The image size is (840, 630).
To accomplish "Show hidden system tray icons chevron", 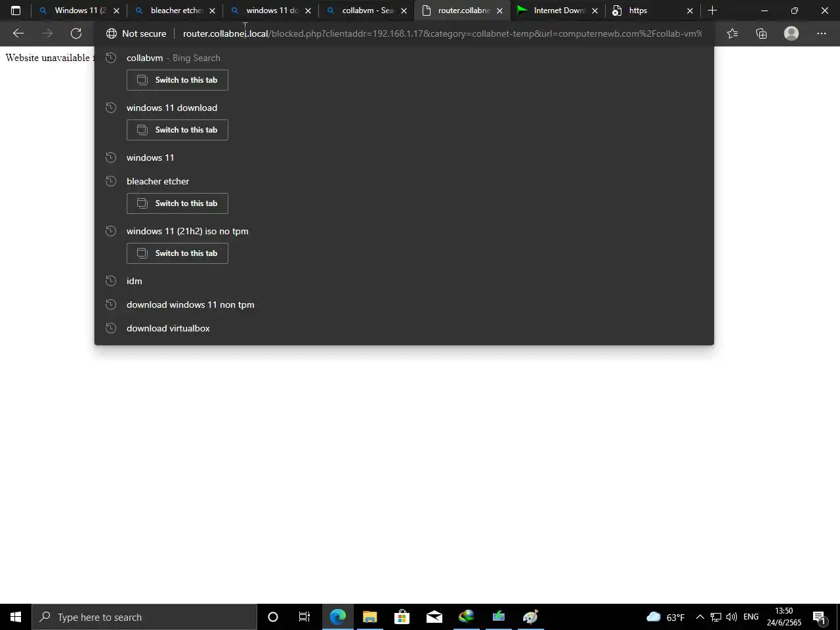I will point(700,617).
